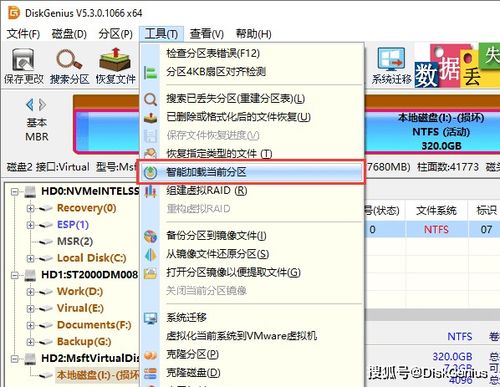Select the NTFS partition table row
The image size is (500, 387).
[x=433, y=229]
